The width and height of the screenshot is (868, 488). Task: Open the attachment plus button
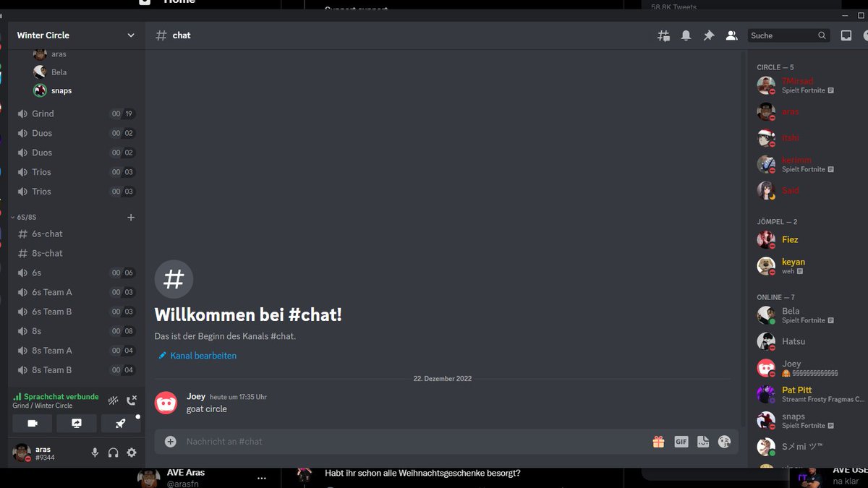point(171,441)
